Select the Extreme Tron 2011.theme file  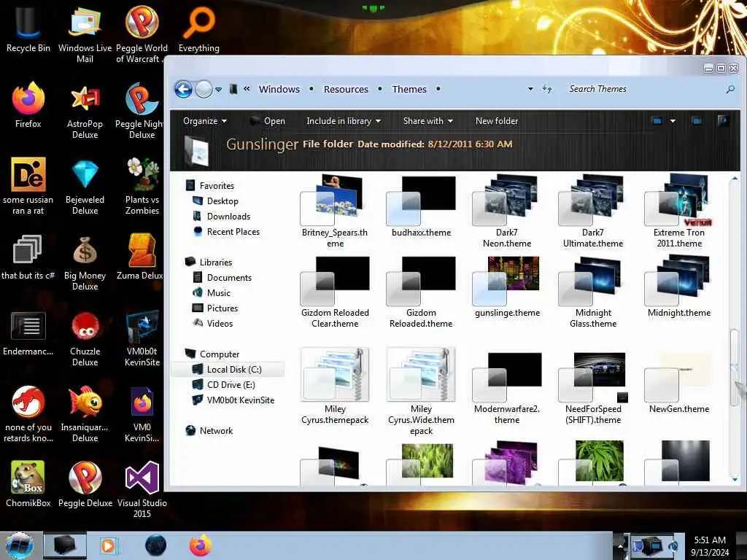pos(679,211)
